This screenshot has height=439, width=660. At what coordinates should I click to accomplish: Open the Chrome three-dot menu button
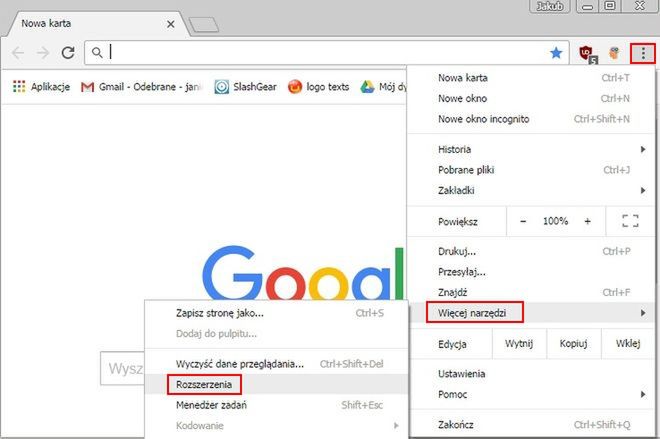coord(643,53)
